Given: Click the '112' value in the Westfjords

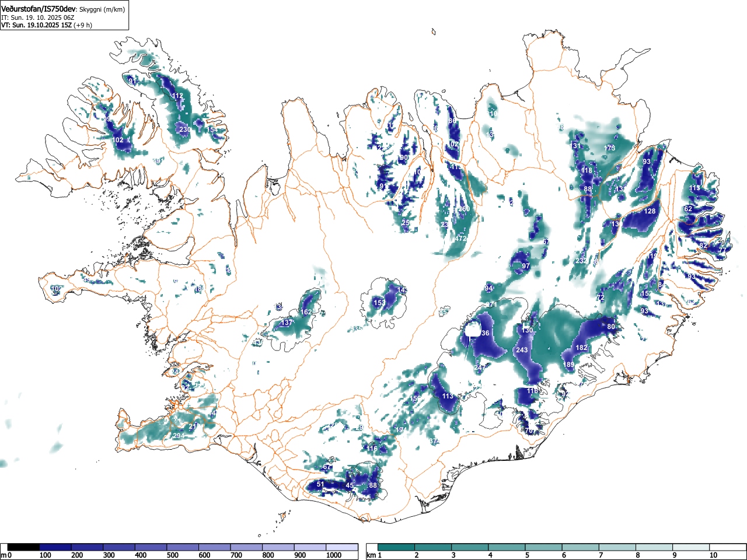Looking at the screenshot, I should click(x=177, y=96).
